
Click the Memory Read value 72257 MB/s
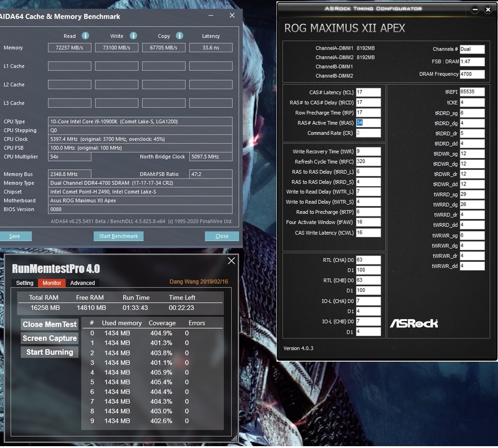[x=70, y=48]
